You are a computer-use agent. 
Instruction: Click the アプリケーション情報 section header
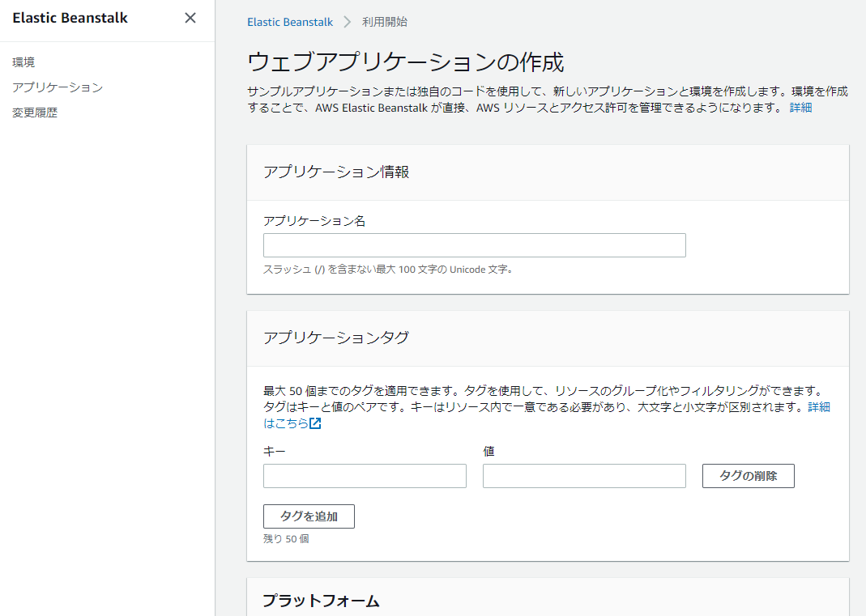tap(336, 172)
